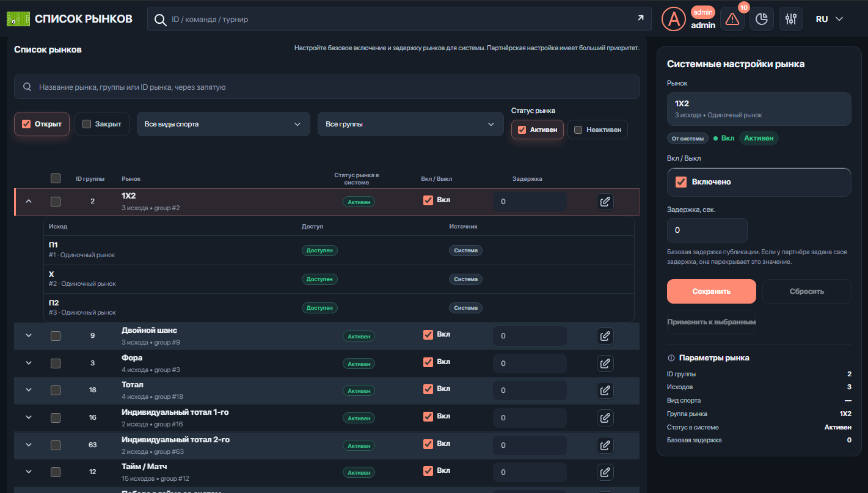Expand the Индивидуальный тотал 2-го row
Viewport: 868px width, 493px height.
point(28,445)
